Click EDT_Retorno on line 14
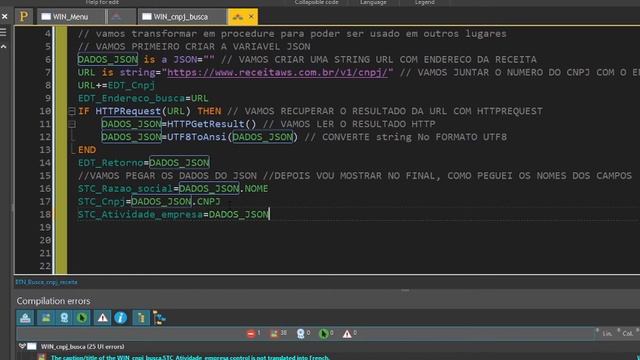Screen dimensions: 640x360 111,163
